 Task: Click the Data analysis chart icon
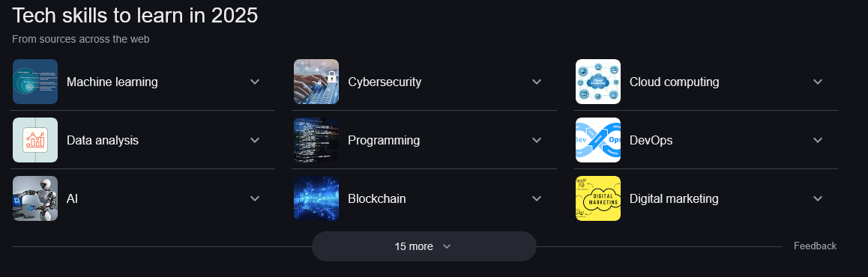(35, 140)
